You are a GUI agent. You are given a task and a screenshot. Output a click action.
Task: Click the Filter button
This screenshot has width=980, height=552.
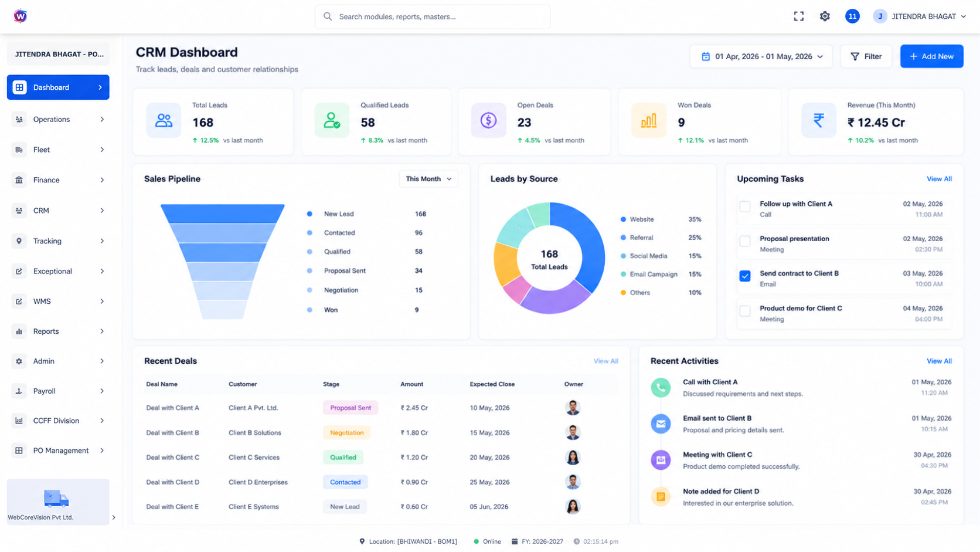tap(866, 56)
